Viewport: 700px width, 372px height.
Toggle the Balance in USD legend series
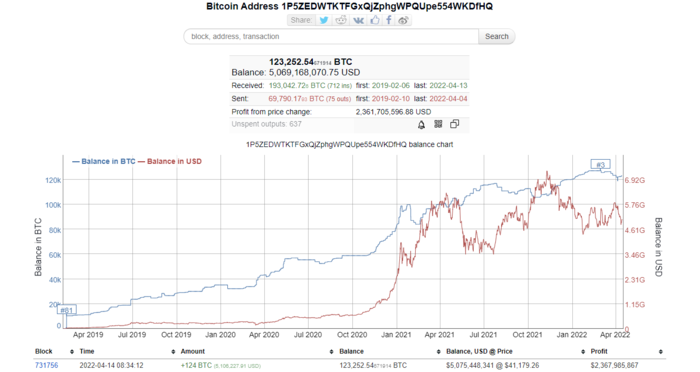click(170, 161)
